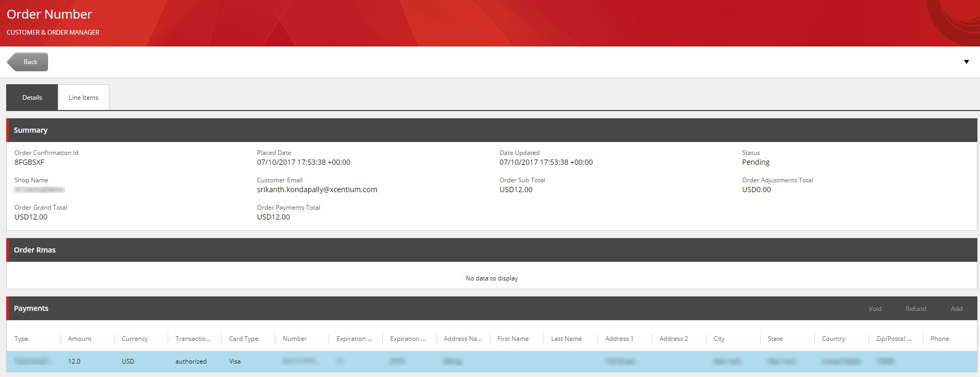Sort by the Type column header
Image resolution: width=980 pixels, height=377 pixels.
(21, 339)
